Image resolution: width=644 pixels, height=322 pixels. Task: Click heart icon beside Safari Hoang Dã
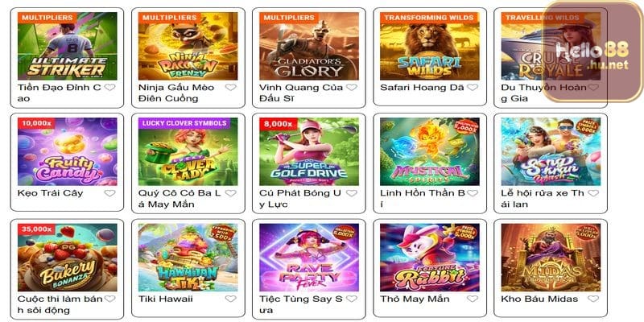click(473, 87)
